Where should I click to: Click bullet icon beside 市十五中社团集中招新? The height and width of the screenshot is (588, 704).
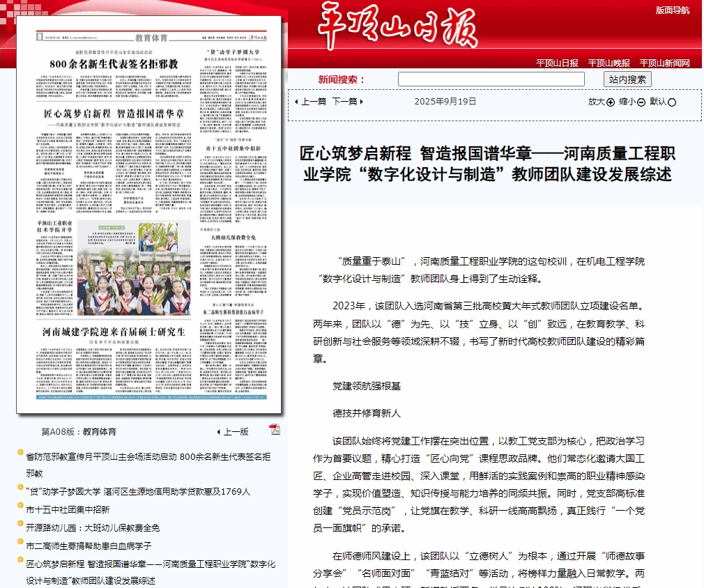coord(20,509)
